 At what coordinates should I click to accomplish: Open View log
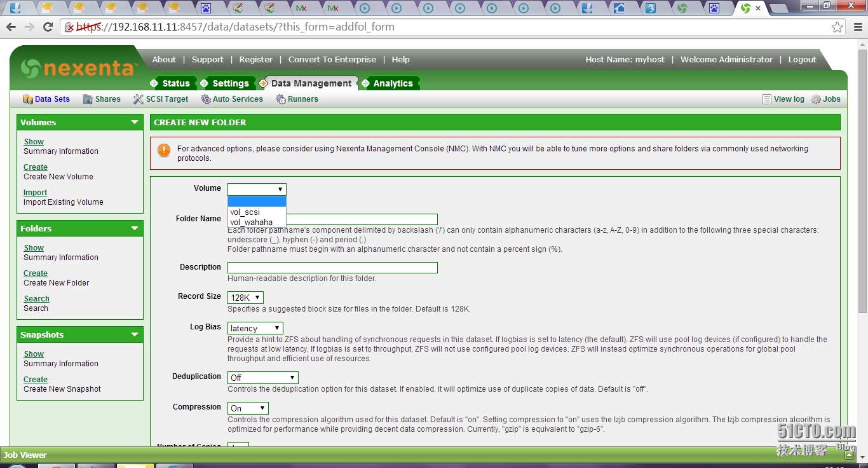[x=783, y=99]
